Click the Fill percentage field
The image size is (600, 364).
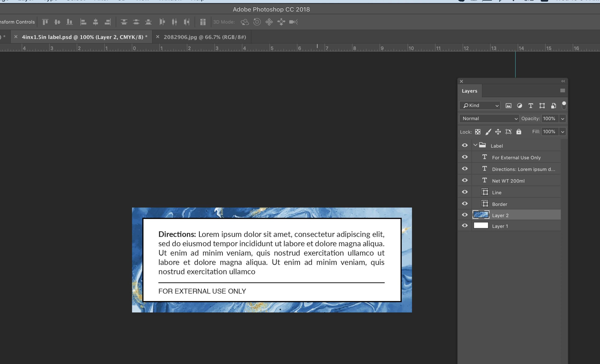[549, 132]
